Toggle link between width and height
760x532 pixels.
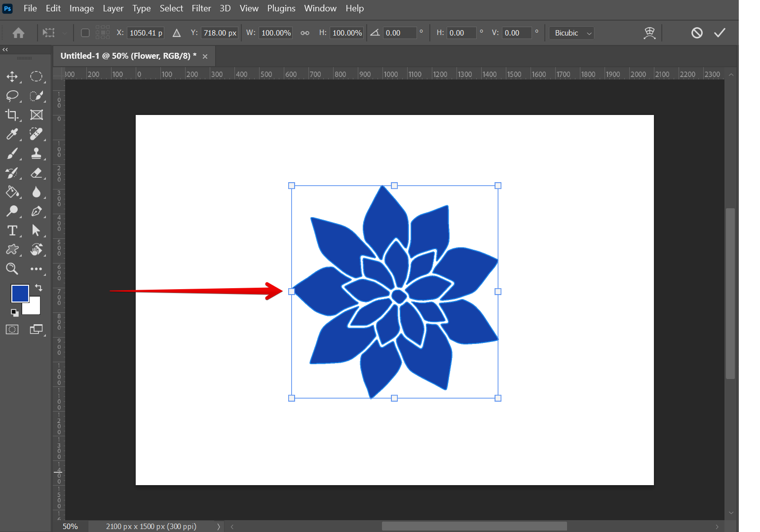(x=305, y=33)
